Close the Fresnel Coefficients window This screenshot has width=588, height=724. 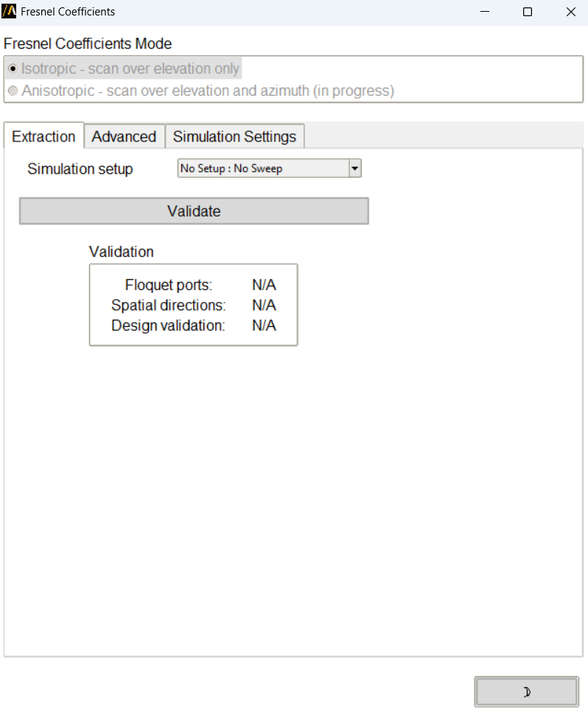click(x=570, y=12)
